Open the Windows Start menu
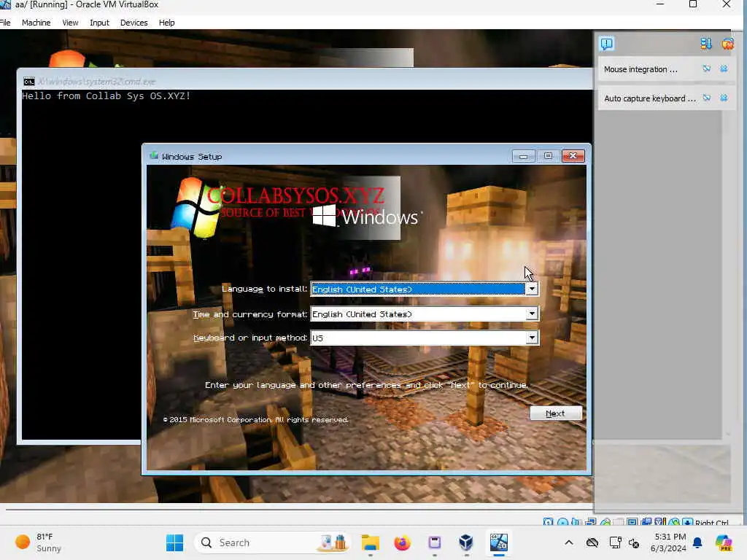Viewport: 747px width, 560px height. coord(175,542)
